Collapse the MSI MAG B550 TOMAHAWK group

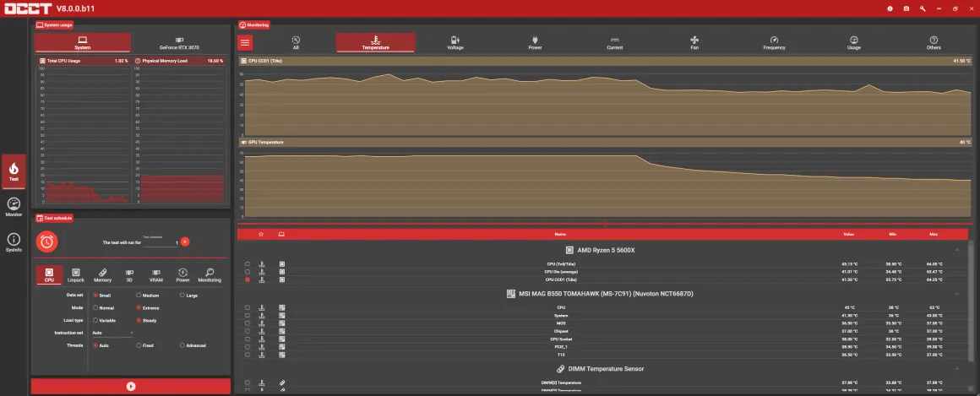point(957,294)
